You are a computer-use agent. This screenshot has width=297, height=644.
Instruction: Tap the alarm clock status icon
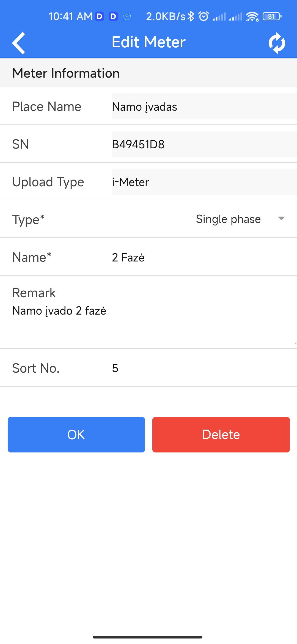(204, 17)
